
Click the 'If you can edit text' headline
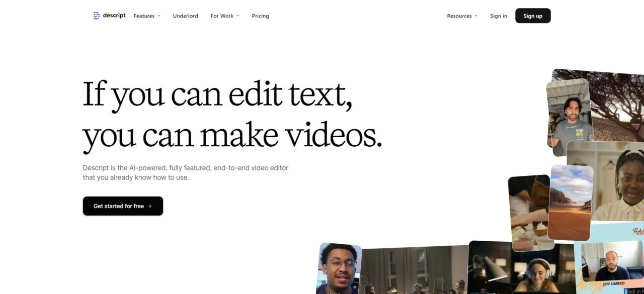[x=217, y=94]
